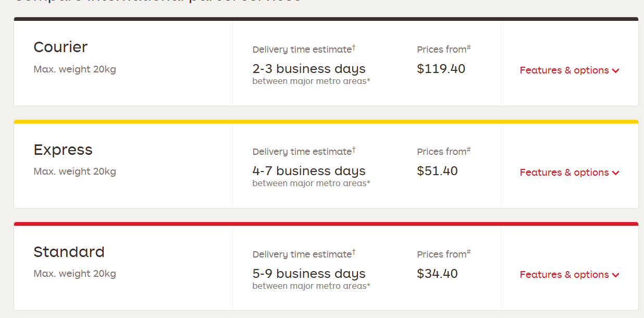Click the chevron arrow in Standard row
644x318 pixels.
(616, 275)
